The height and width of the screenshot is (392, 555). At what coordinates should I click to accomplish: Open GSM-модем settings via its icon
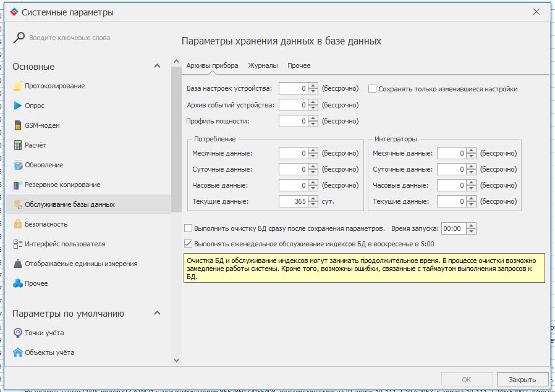click(18, 125)
